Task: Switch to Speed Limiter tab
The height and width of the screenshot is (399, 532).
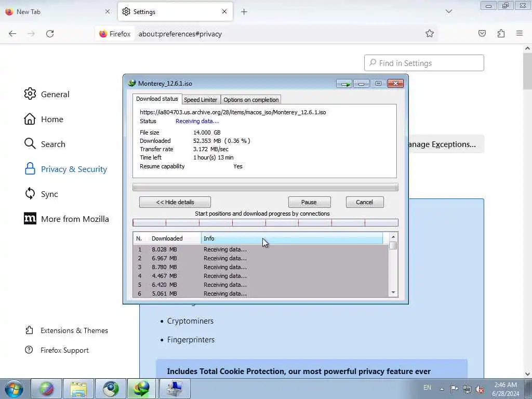Action: click(201, 100)
